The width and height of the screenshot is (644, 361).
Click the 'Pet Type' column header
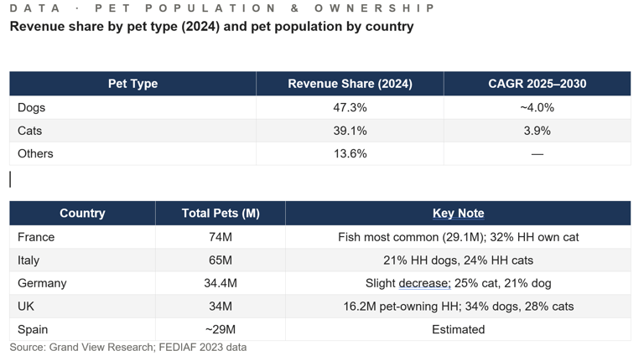132,84
